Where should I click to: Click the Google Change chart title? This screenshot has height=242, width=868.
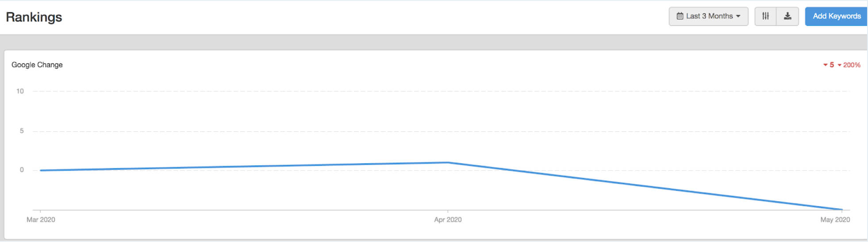coord(37,65)
